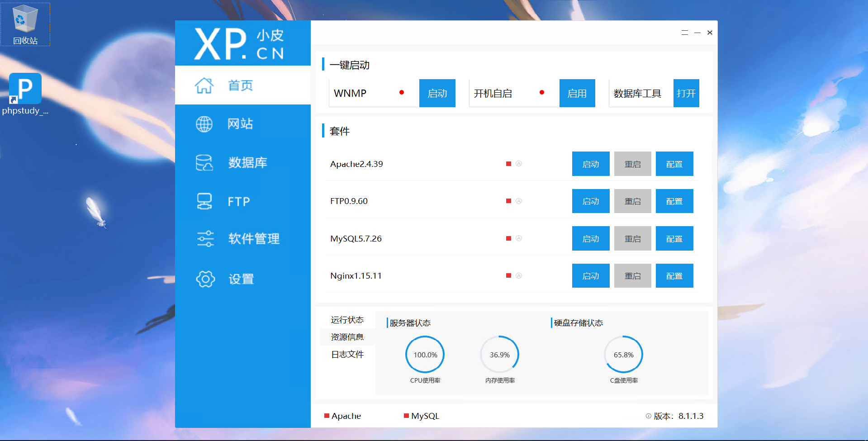
Task: Click the gear icon for 设置
Action: point(205,279)
